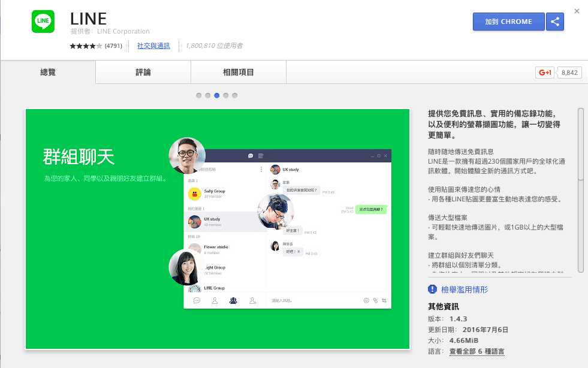Screen dimensions: 588x368
Task: Click the green LINE app logo
Action: coord(43,22)
